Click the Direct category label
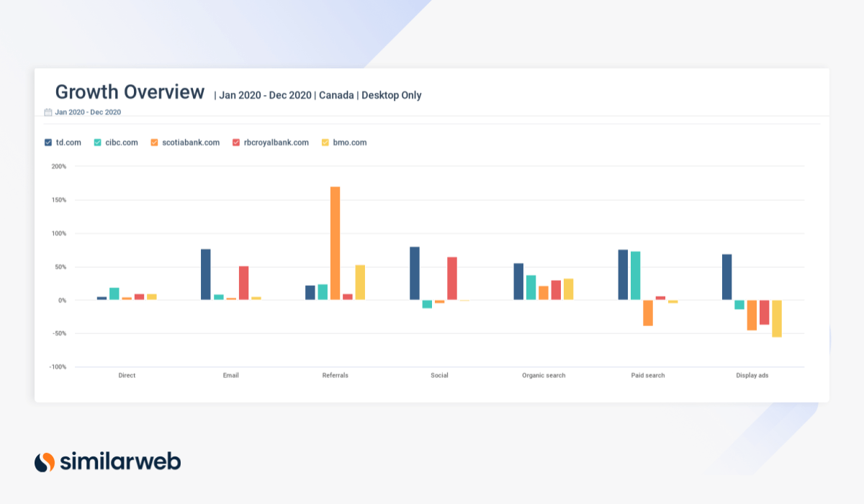Screen dimensions: 864x504 (127, 375)
